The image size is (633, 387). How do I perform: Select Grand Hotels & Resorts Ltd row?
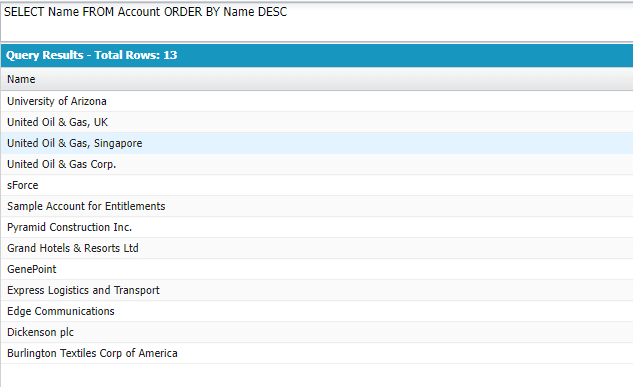click(317, 248)
